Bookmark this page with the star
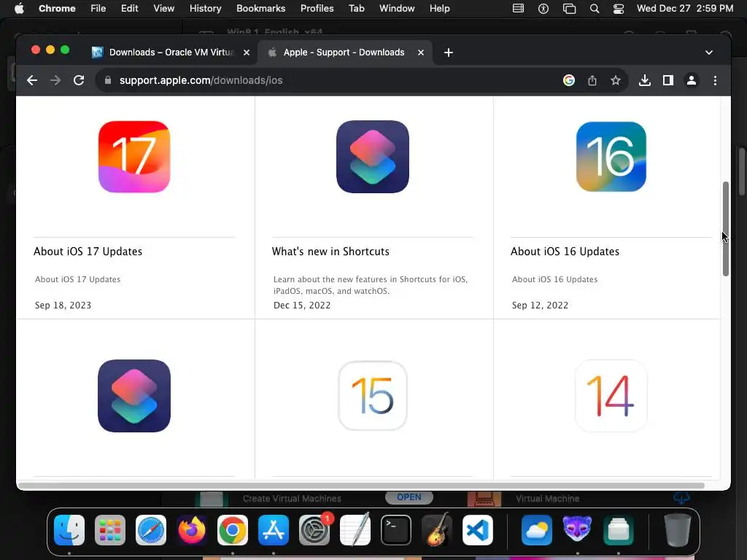This screenshot has height=560, width=747. tap(616, 80)
